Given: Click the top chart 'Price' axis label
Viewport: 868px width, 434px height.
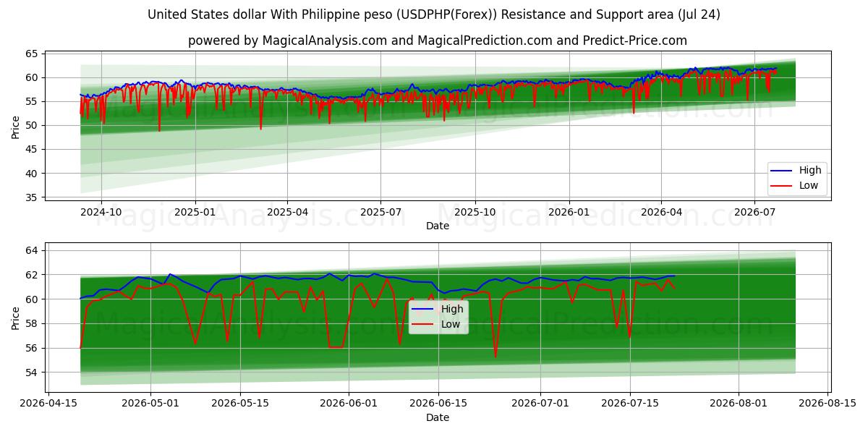Looking at the screenshot, I should 16,126.
